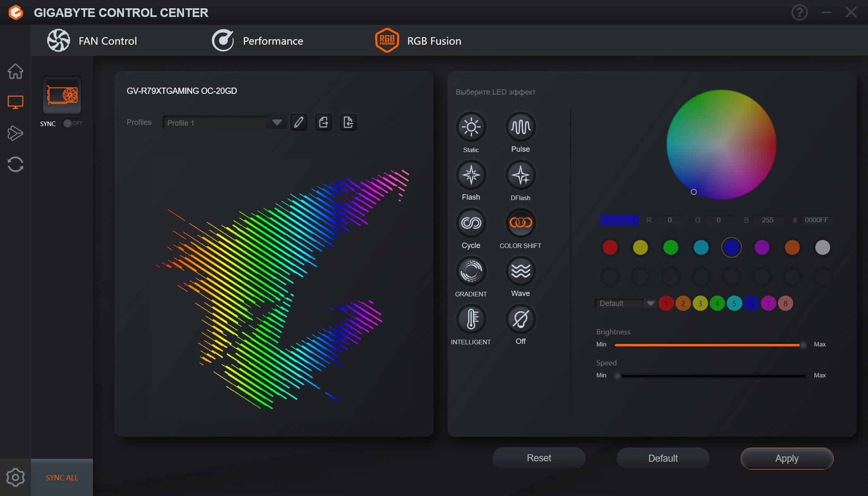868x496 pixels.
Task: Choose the Pulse lighting effect
Action: pyautogui.click(x=520, y=127)
